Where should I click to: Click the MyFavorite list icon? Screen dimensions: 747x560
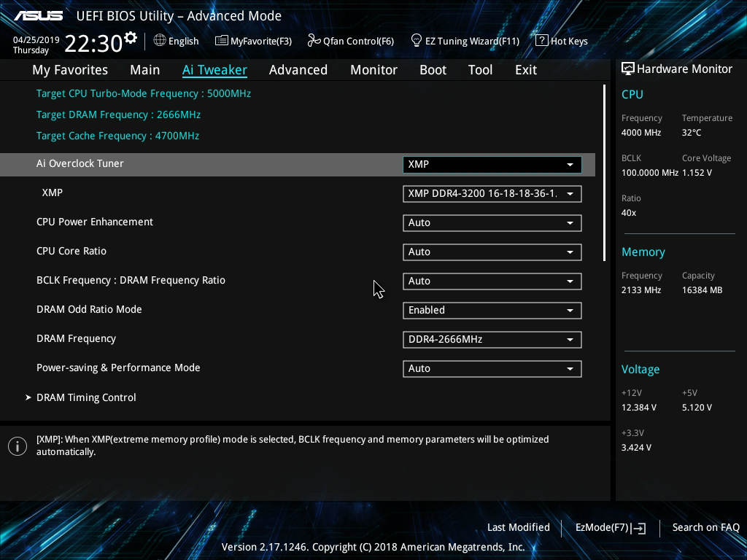221,41
